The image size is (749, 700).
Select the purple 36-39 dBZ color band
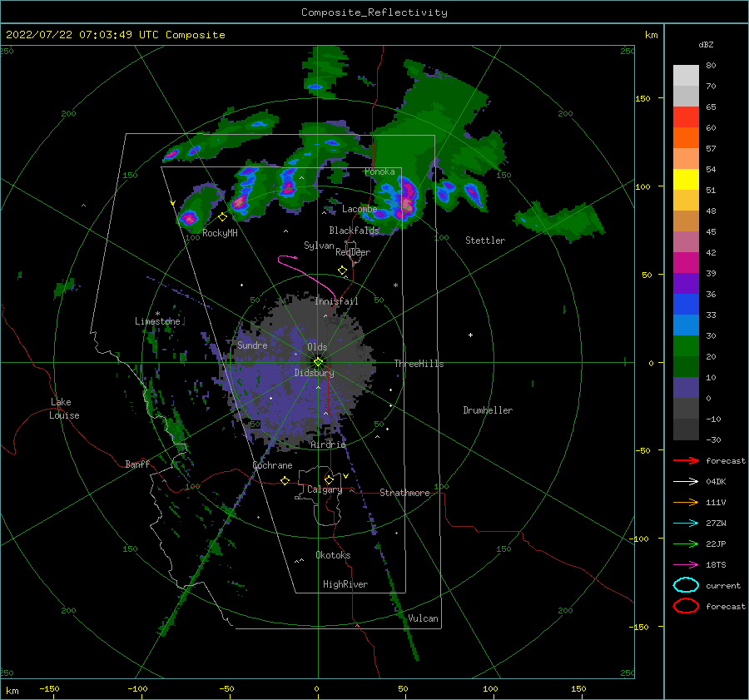tap(686, 283)
